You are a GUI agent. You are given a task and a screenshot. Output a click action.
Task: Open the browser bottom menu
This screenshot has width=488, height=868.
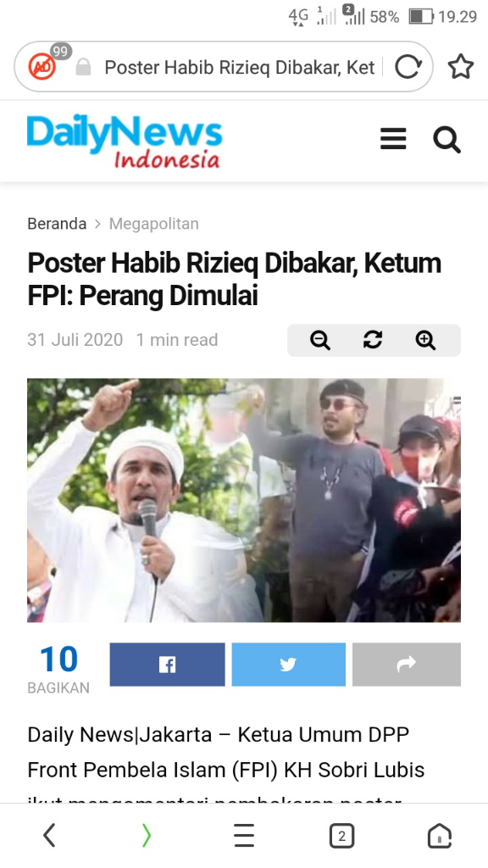point(244,835)
